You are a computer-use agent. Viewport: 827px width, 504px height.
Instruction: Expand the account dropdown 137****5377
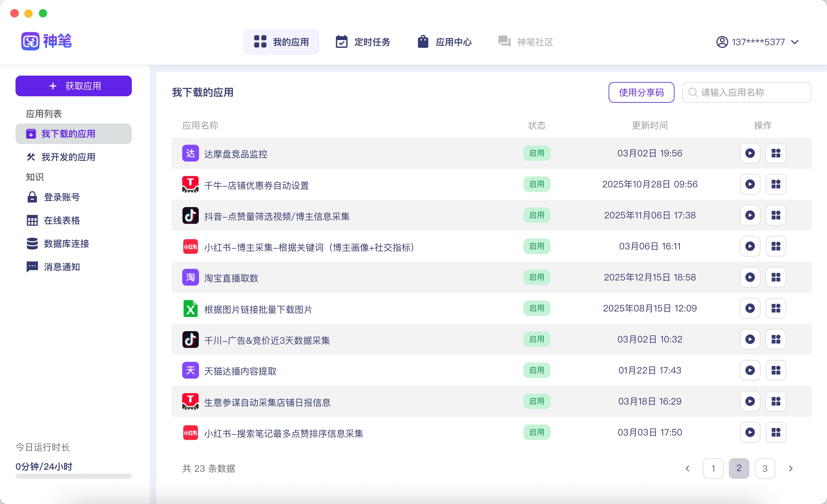pyautogui.click(x=757, y=42)
